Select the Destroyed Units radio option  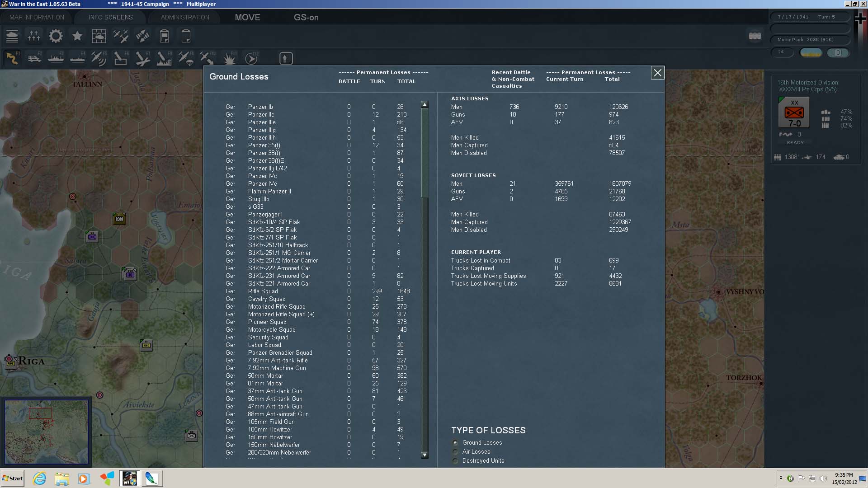coord(455,461)
